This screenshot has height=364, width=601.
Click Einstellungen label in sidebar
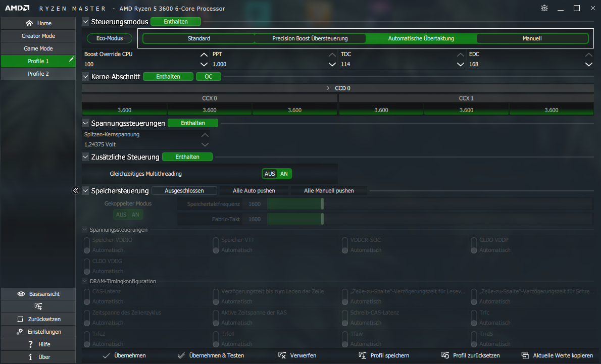pyautogui.click(x=44, y=332)
